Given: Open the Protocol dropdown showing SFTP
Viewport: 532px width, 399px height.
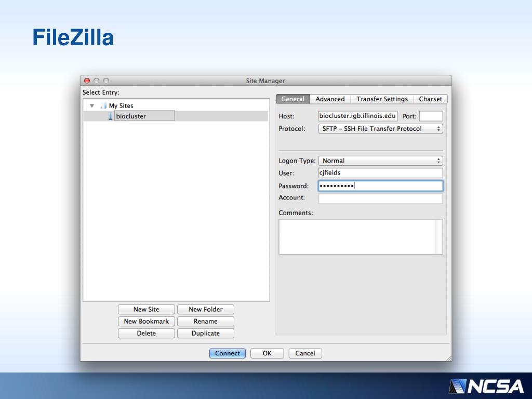Looking at the screenshot, I should (380, 129).
